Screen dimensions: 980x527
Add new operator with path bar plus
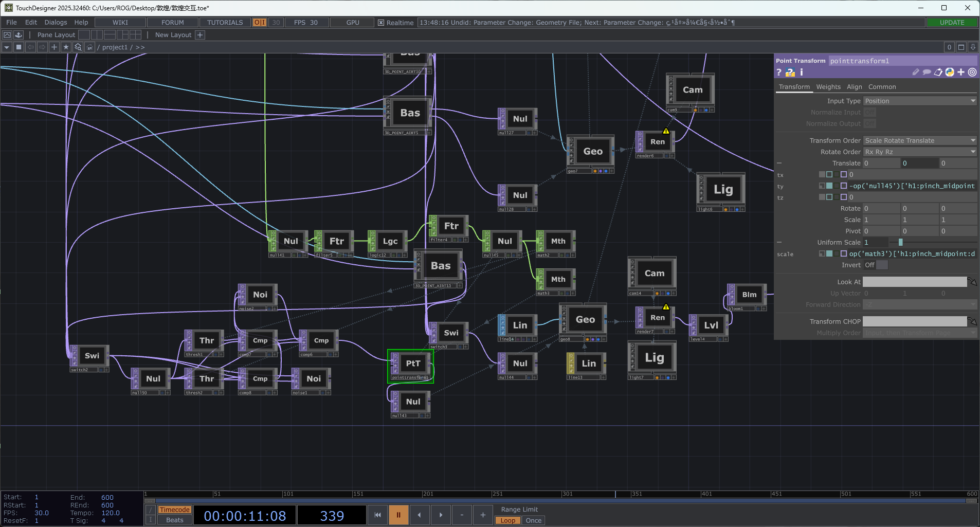(x=54, y=47)
